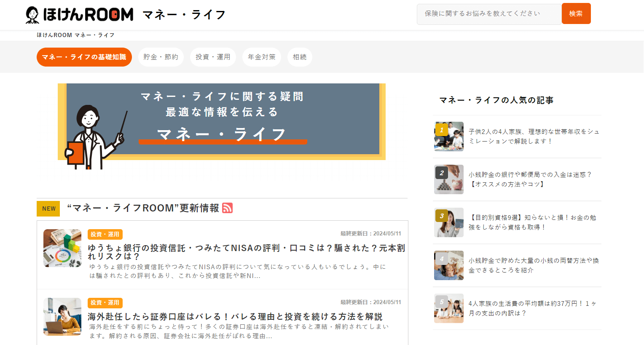Open the RSS feed icon beside 更新情報
The height and width of the screenshot is (345, 644).
(x=227, y=208)
